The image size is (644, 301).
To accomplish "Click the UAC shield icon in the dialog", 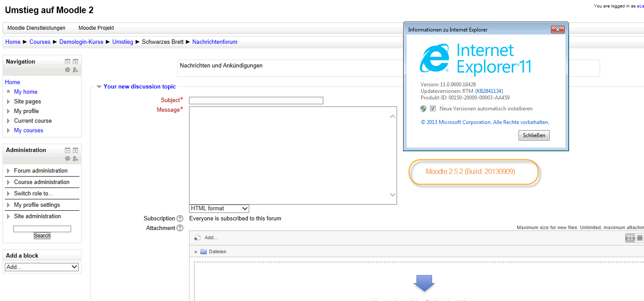I will (423, 109).
